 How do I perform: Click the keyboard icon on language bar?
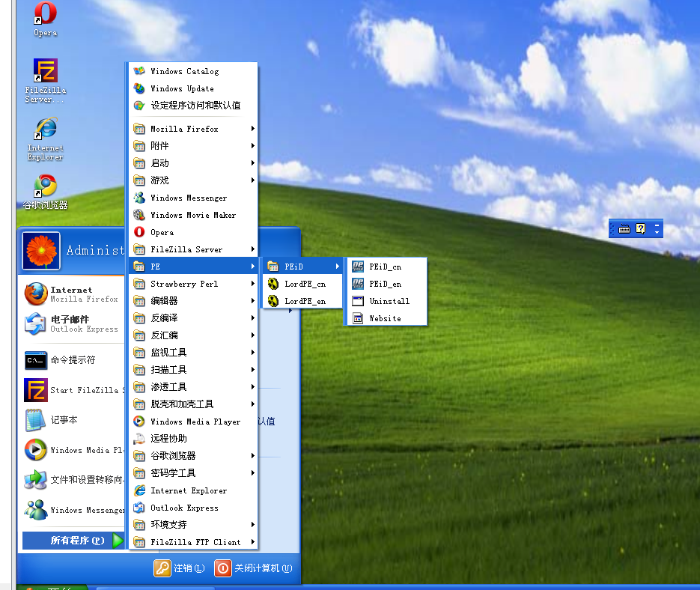tap(624, 228)
